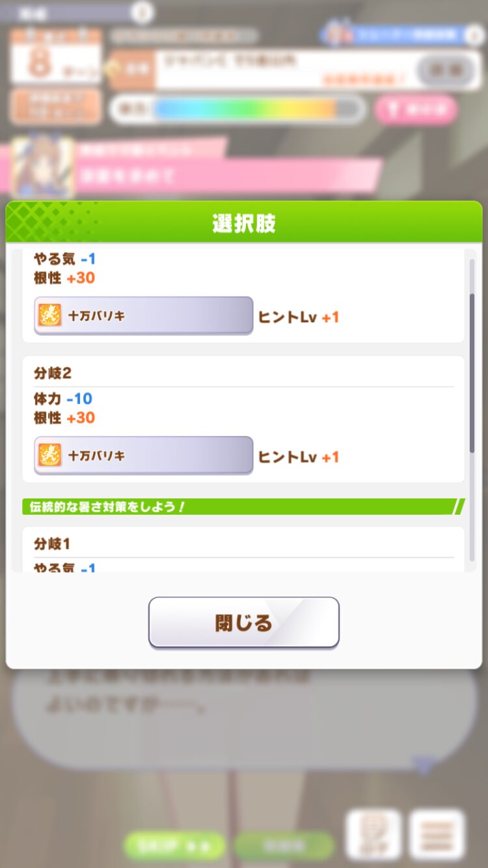This screenshot has height=868, width=488.
Task: Click the blue banner at the top right
Action: pyautogui.click(x=403, y=34)
